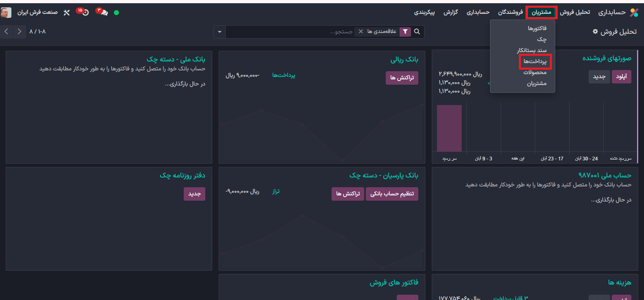Open conversations chat icon with 3 badge

tap(104, 12)
